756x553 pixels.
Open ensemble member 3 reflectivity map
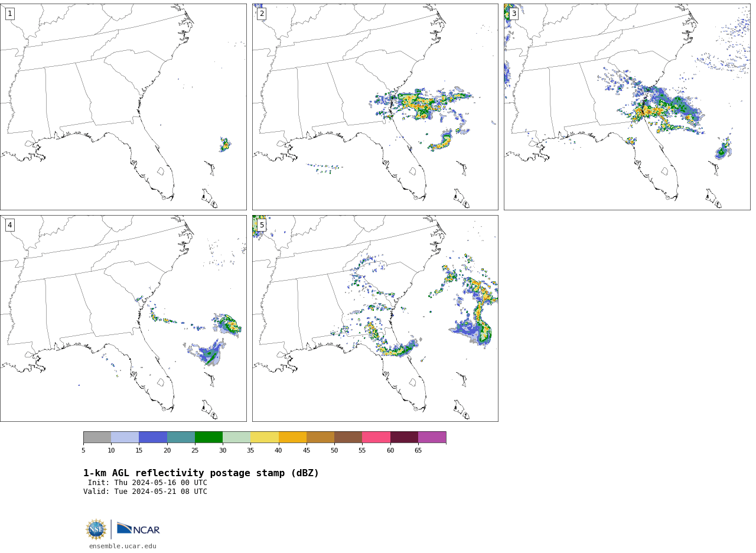coord(627,107)
